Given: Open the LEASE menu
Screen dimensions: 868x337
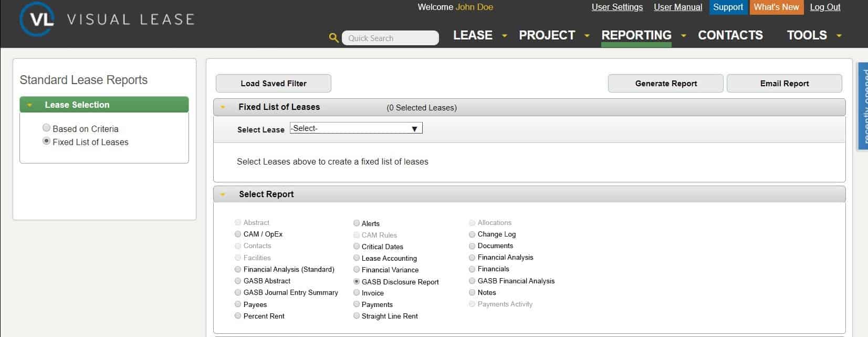Looking at the screenshot, I should click(473, 35).
